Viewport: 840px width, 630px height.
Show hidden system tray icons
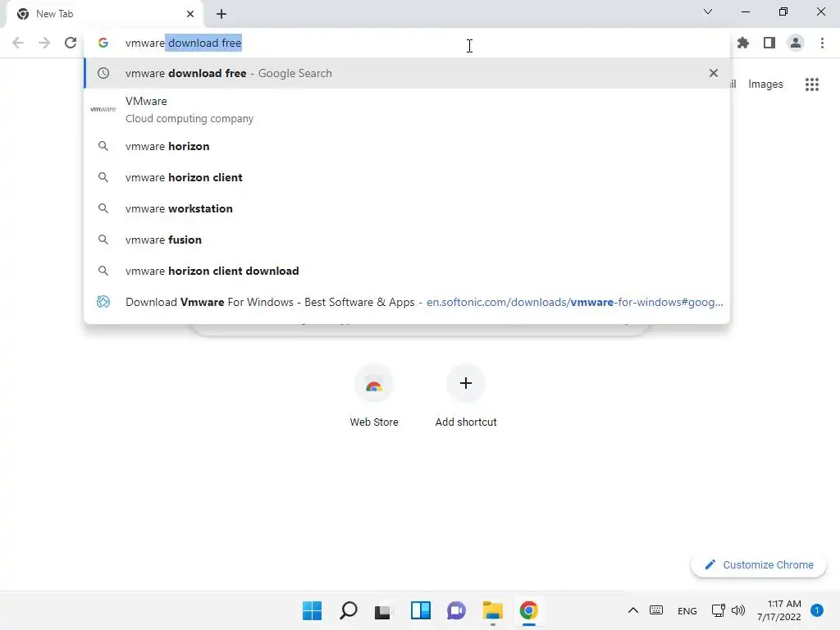632,610
